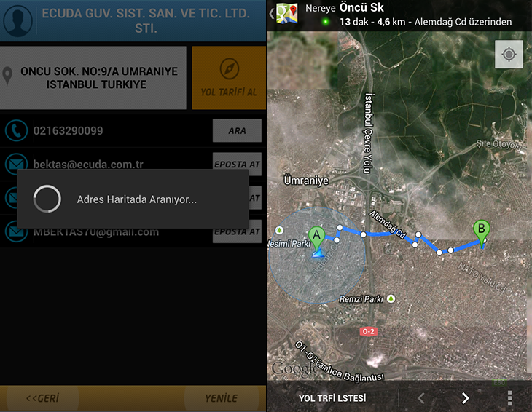Tap the Google Maps app icon
532x412 pixels.
tap(286, 13)
